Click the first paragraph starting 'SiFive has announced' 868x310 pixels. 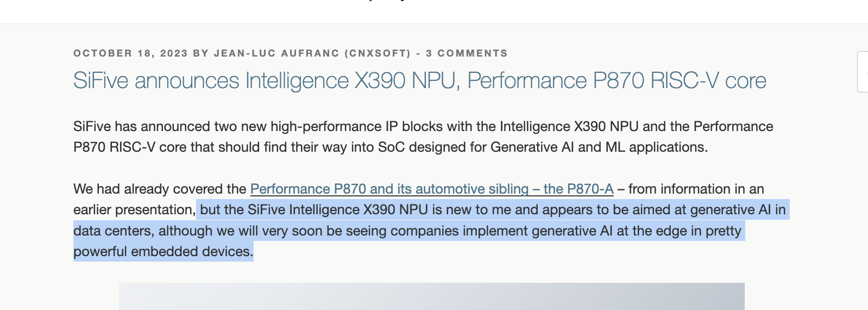[423, 137]
